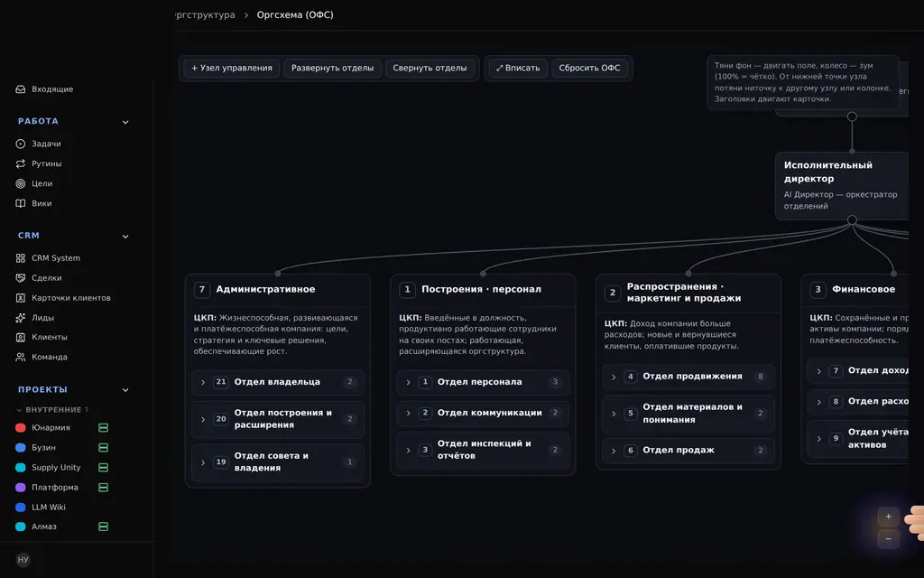This screenshot has width=924, height=578.
Task: Click the zoom-in plus button
Action: 888,517
